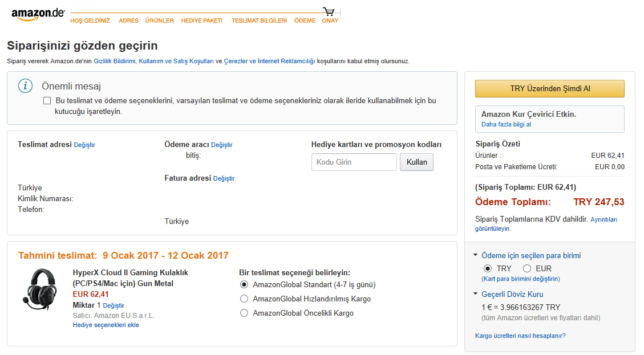Collapse the Geçerli Döviz Kuru section

coord(476,294)
